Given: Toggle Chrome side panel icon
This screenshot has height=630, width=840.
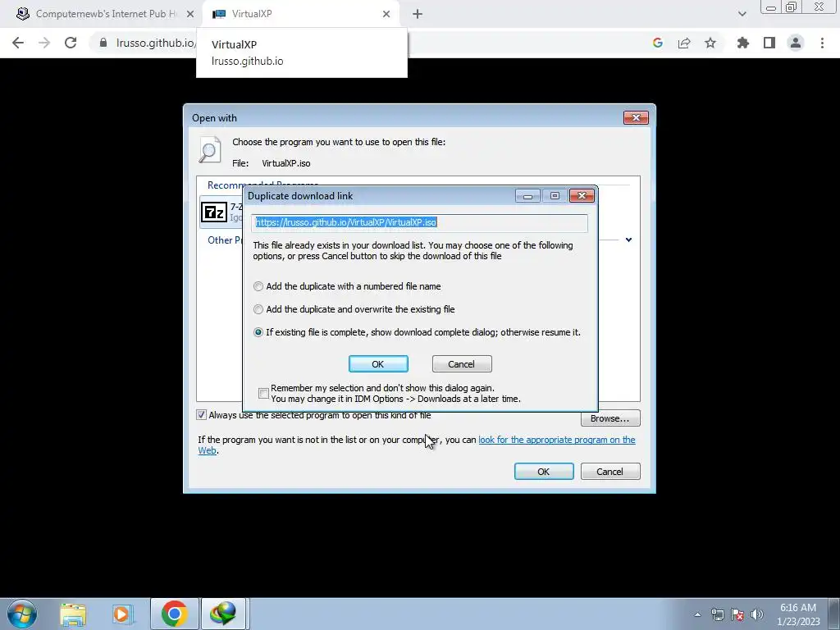Looking at the screenshot, I should pos(769,43).
